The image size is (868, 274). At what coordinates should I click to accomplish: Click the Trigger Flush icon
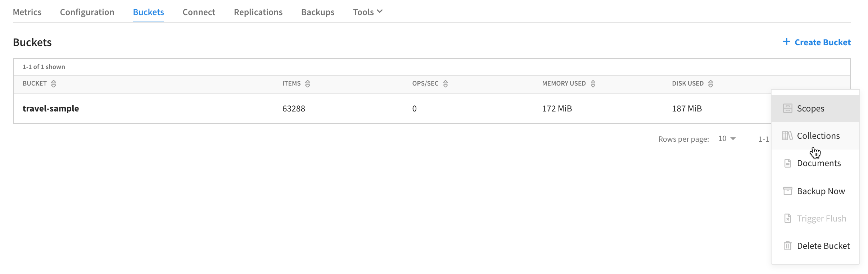[x=788, y=218]
